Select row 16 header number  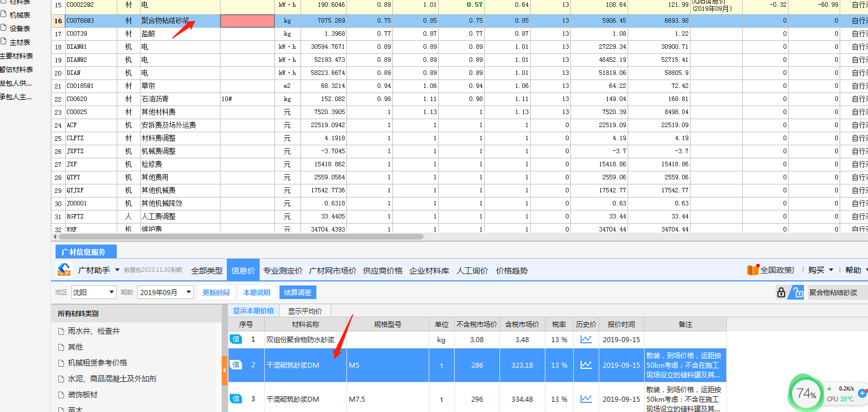point(58,21)
